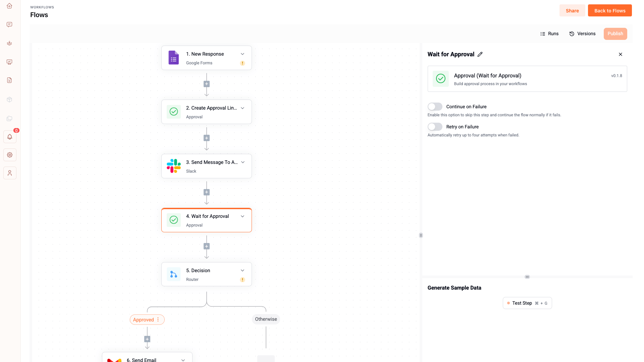The height and width of the screenshot is (362, 644).
Task: Click the Google Forms step icon
Action: [x=173, y=58]
